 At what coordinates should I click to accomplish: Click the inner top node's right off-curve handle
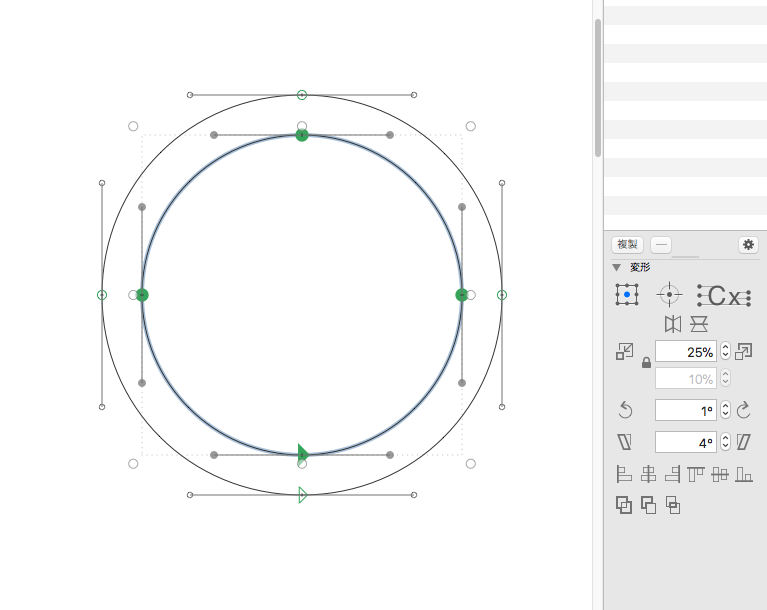390,135
